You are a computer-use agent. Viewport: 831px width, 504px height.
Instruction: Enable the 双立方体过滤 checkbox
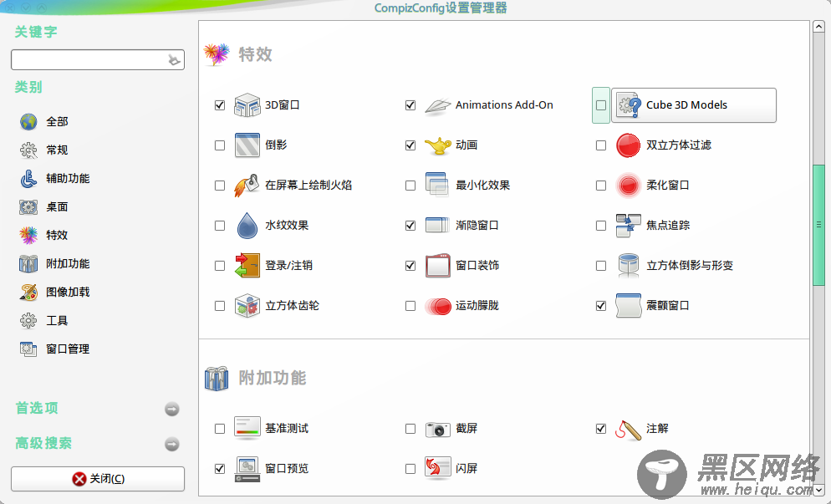click(601, 145)
